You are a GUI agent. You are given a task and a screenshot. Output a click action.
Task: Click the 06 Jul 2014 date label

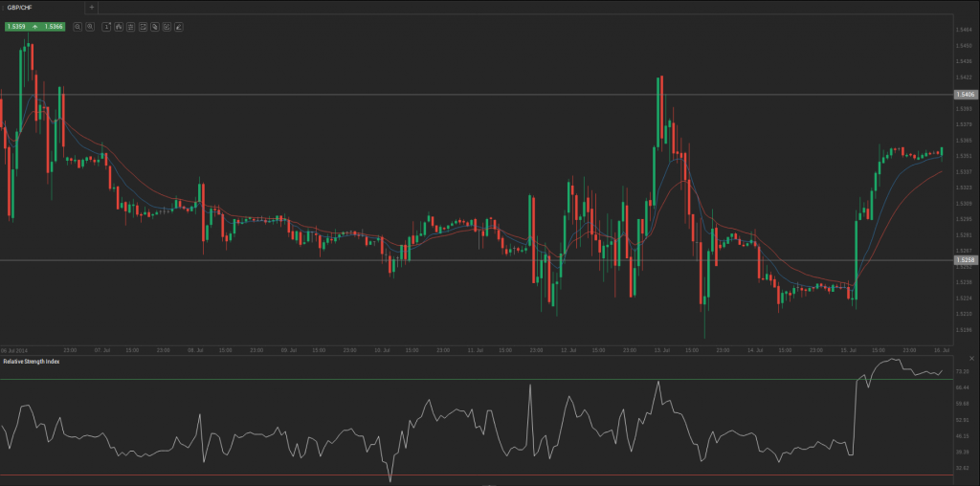(x=15, y=350)
